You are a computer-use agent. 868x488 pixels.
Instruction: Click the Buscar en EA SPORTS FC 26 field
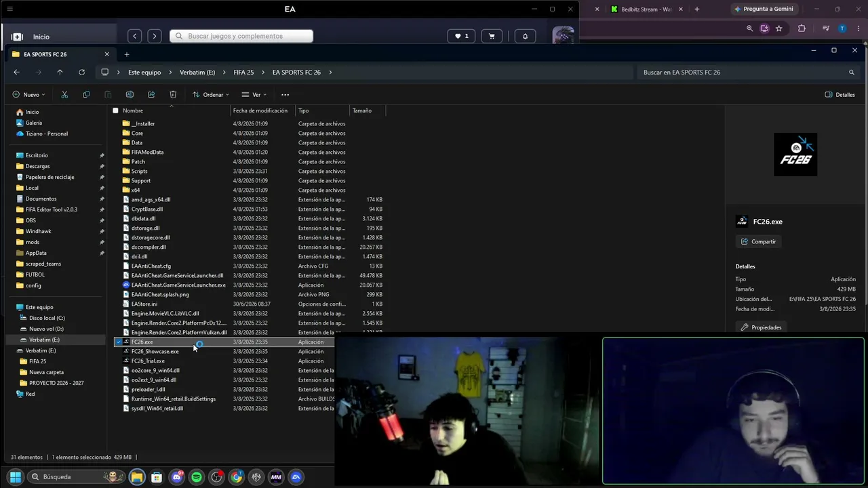[749, 73]
